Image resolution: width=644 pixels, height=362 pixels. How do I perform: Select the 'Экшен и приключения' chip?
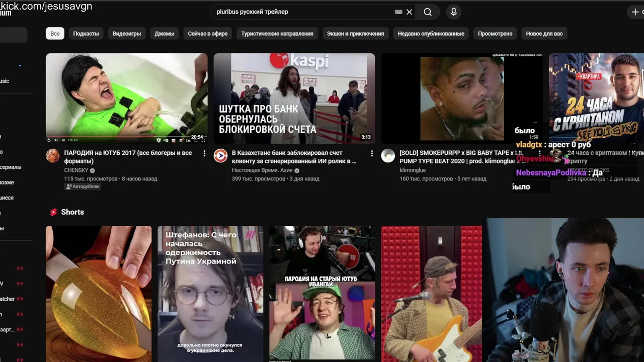tap(355, 34)
